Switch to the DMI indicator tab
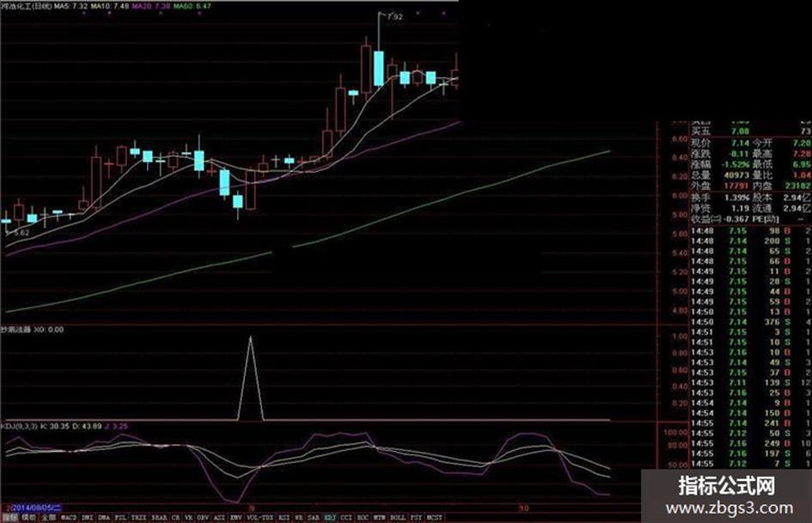This screenshot has height=523, width=812. 88,517
